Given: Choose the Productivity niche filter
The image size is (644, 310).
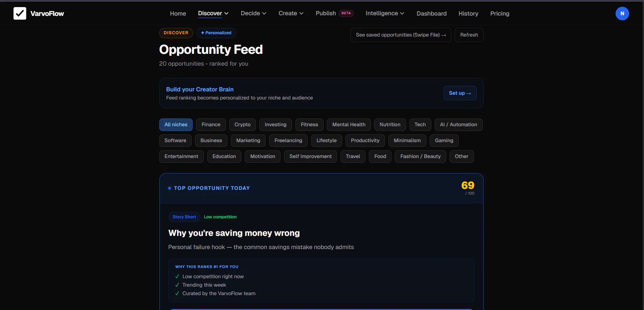Looking at the screenshot, I should click(365, 140).
